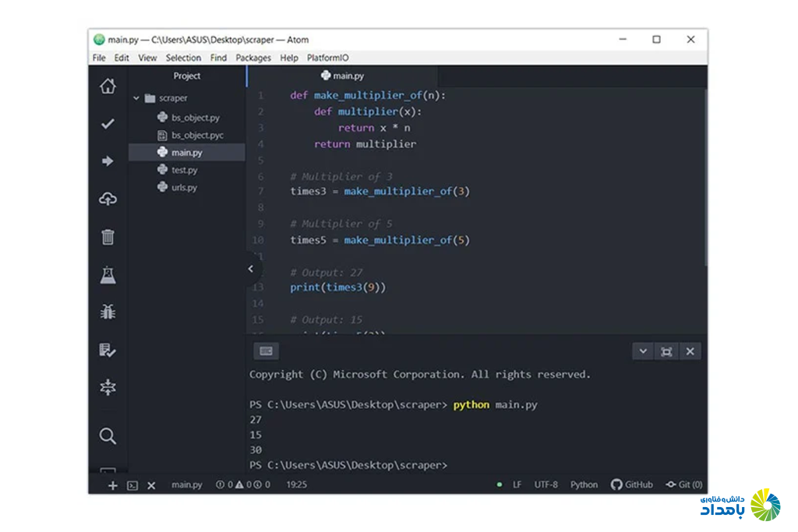The image size is (798, 532).
Task: Change the Python grammar selector
Action: coord(584,484)
